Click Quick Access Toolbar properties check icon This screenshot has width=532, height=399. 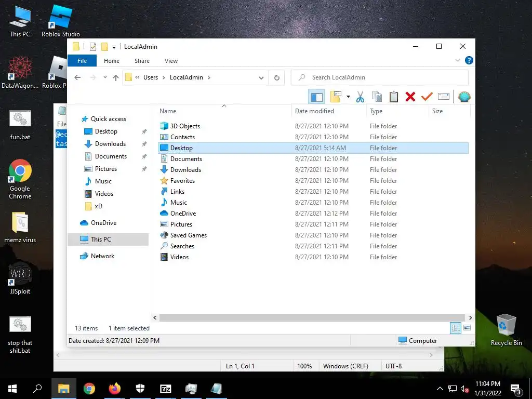[92, 47]
